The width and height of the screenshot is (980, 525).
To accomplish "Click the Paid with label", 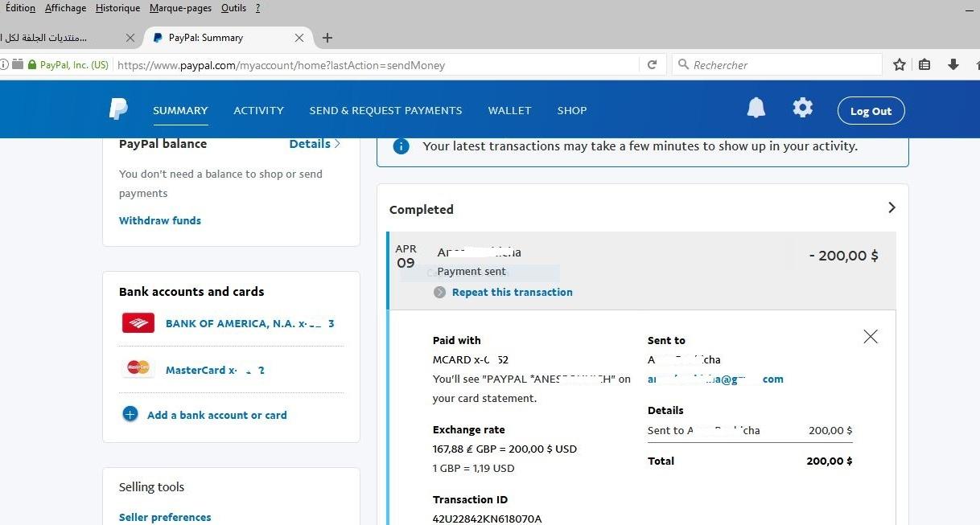I will pyautogui.click(x=456, y=340).
